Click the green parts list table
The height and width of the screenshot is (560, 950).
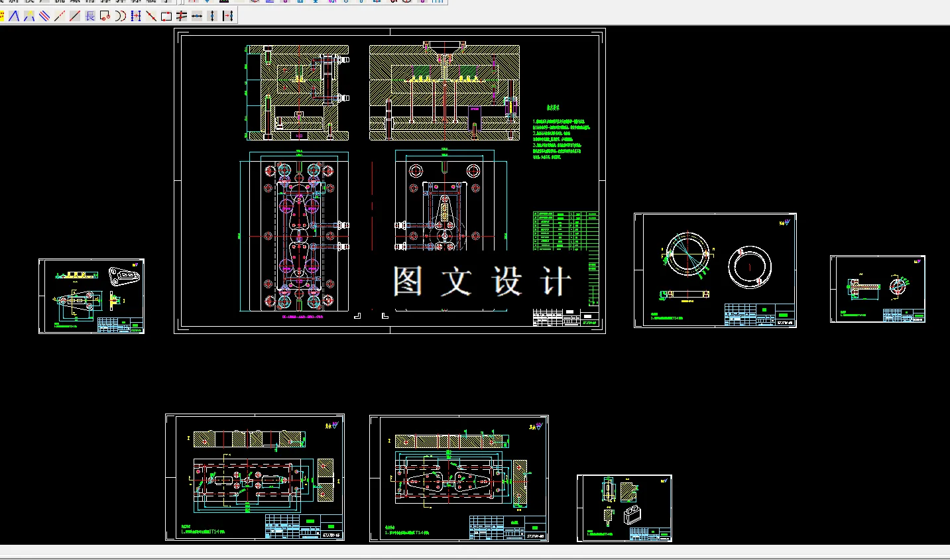pyautogui.click(x=565, y=231)
